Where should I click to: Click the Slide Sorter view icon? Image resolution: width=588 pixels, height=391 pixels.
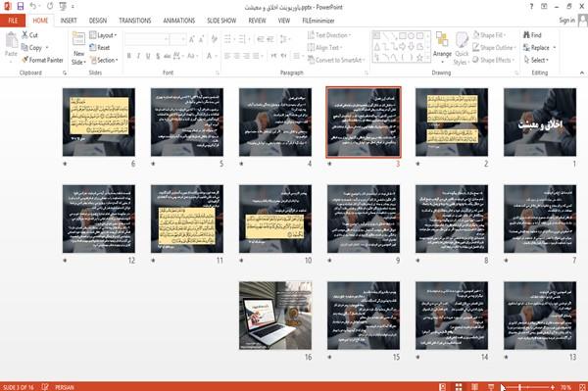click(x=459, y=387)
